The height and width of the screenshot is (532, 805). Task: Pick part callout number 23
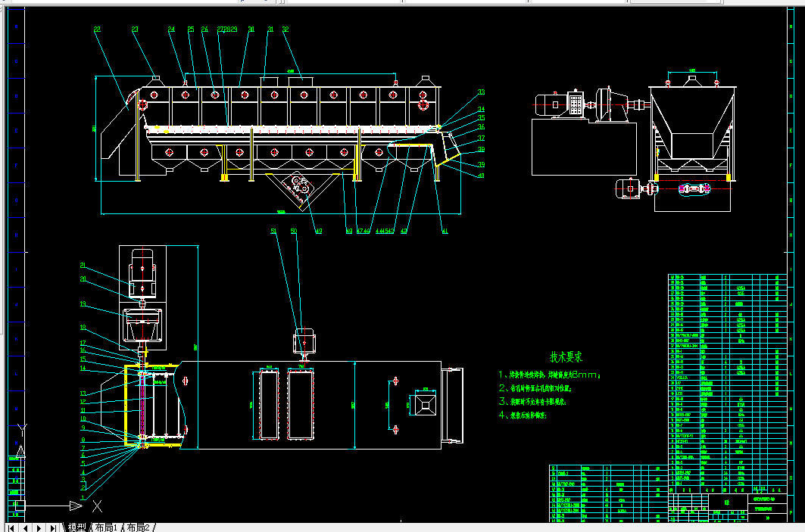[135, 30]
